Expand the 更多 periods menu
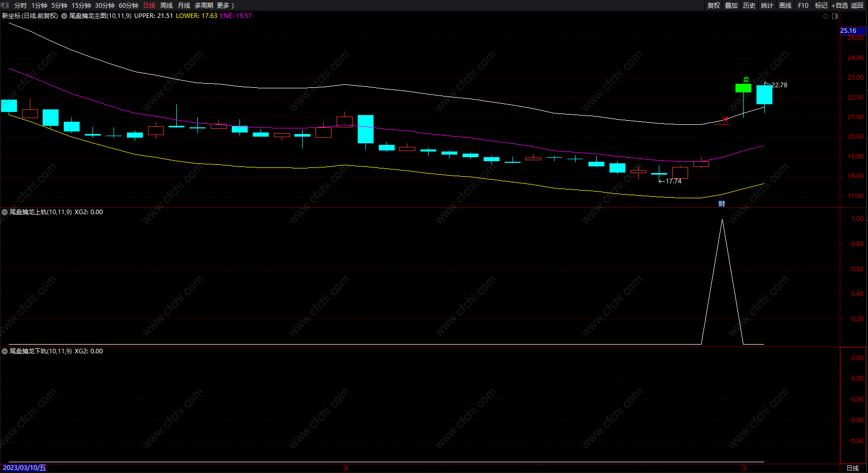 coord(226,5)
